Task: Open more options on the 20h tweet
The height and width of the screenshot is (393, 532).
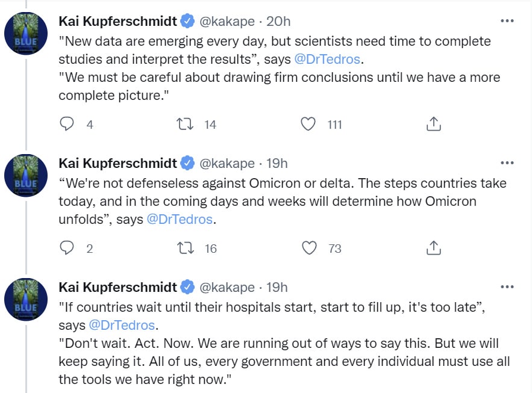Action: pyautogui.click(x=507, y=21)
